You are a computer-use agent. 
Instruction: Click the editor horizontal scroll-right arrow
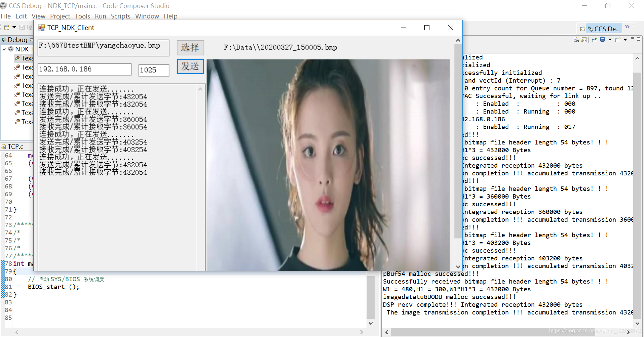click(x=362, y=332)
